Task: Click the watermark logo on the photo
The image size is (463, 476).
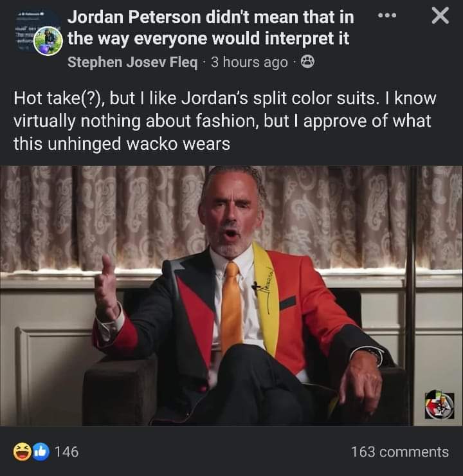Action: [439, 406]
